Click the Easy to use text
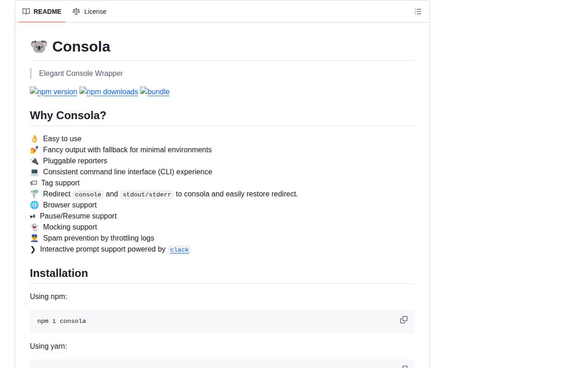Screen dimensions: 588x368 [x=62, y=138]
